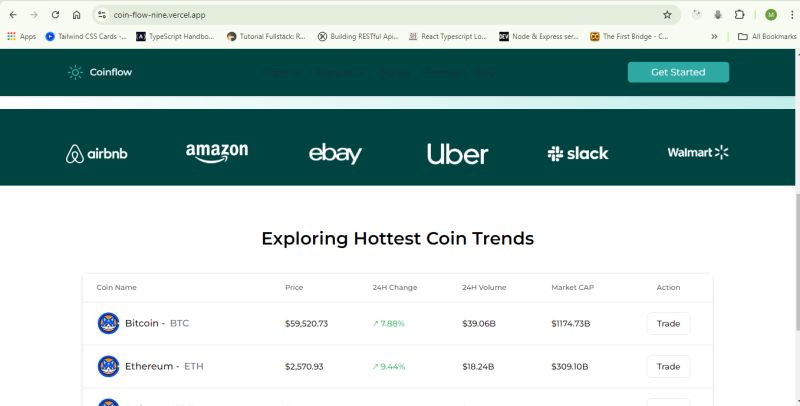Navigate back with the browser arrow
This screenshot has height=406, width=800.
[13, 15]
